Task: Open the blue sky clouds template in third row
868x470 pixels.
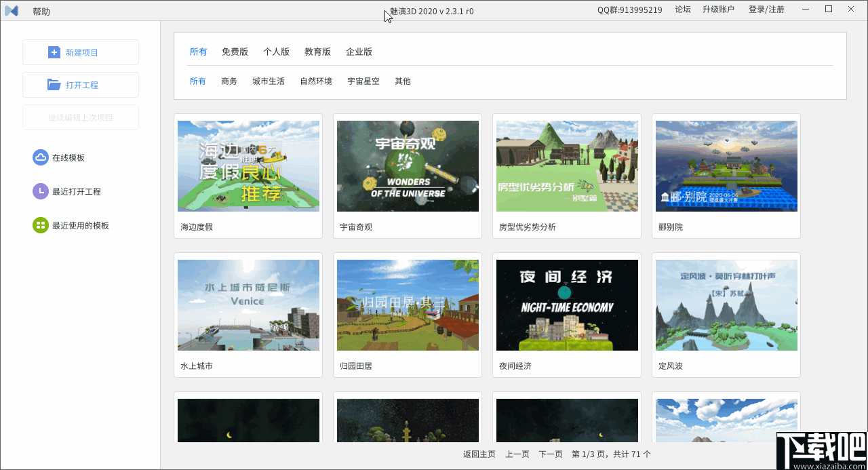Action: [726, 420]
